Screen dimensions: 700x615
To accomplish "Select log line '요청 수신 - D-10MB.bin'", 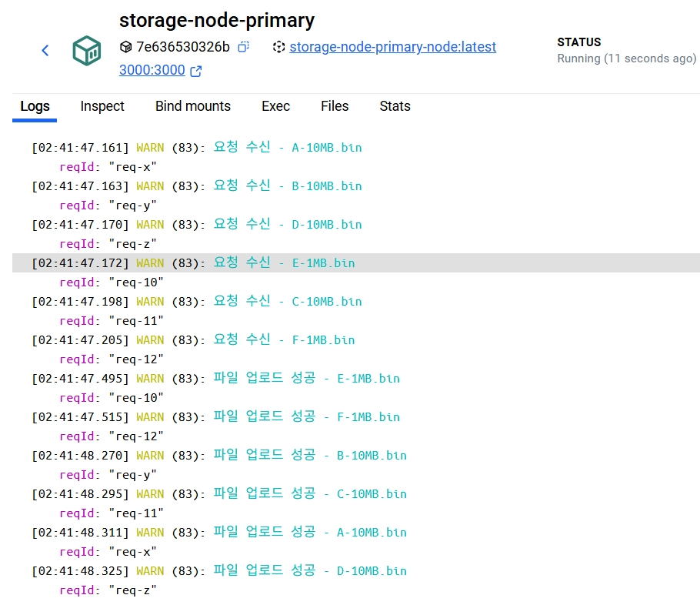I will click(x=196, y=224).
